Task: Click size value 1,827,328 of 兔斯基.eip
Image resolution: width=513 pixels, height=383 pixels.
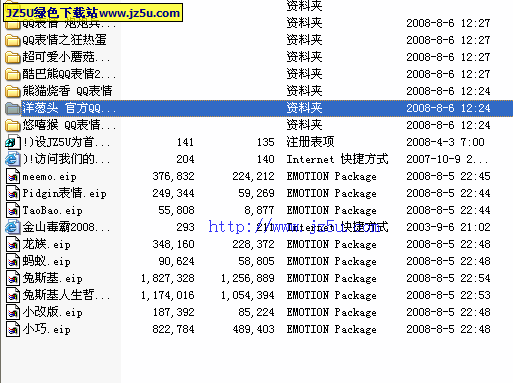Action: click(168, 278)
